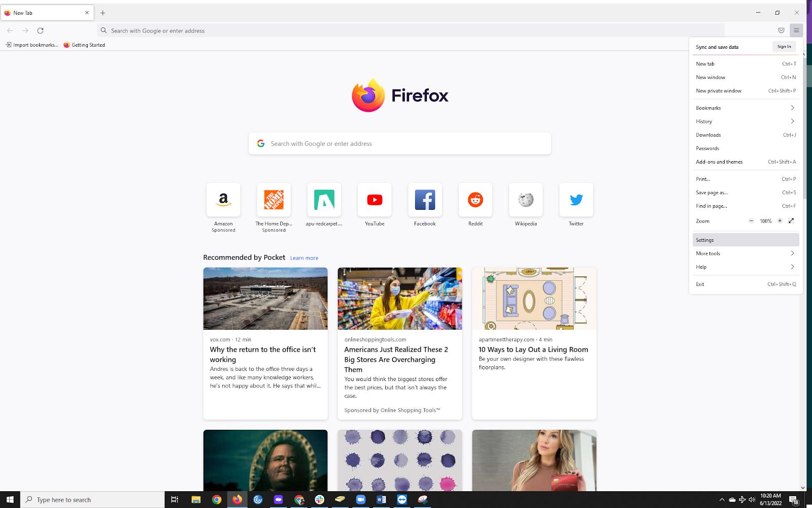Open TeamViewer from the taskbar

(x=402, y=499)
